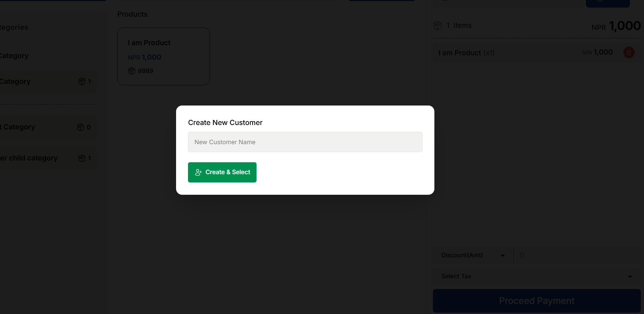Click the add-person icon on Create & Select

198,172
